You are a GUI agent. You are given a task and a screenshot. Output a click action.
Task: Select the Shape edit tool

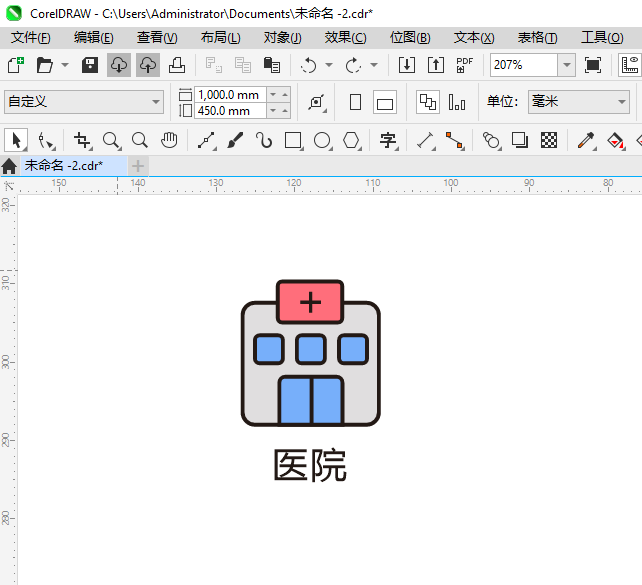click(46, 140)
